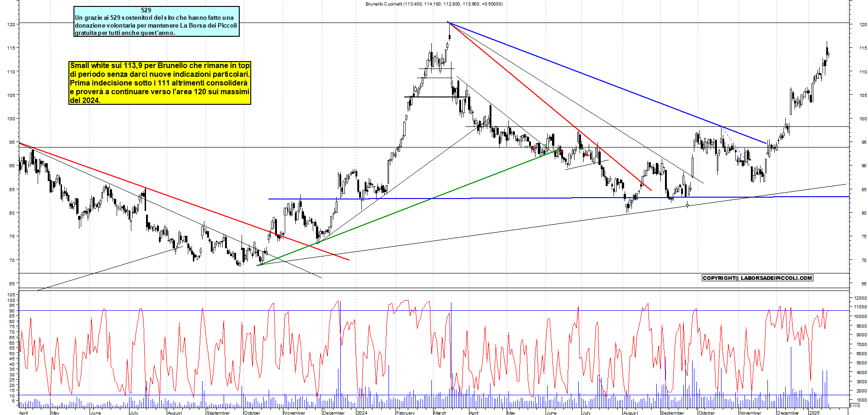Select the '2025' year label on the time axis
The image size is (868, 415).
tap(815, 413)
